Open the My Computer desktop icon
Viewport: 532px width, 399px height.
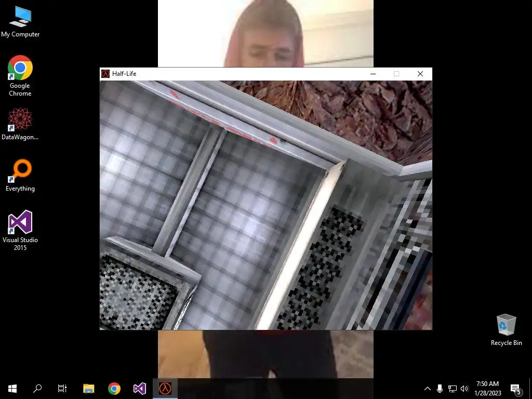tap(20, 22)
